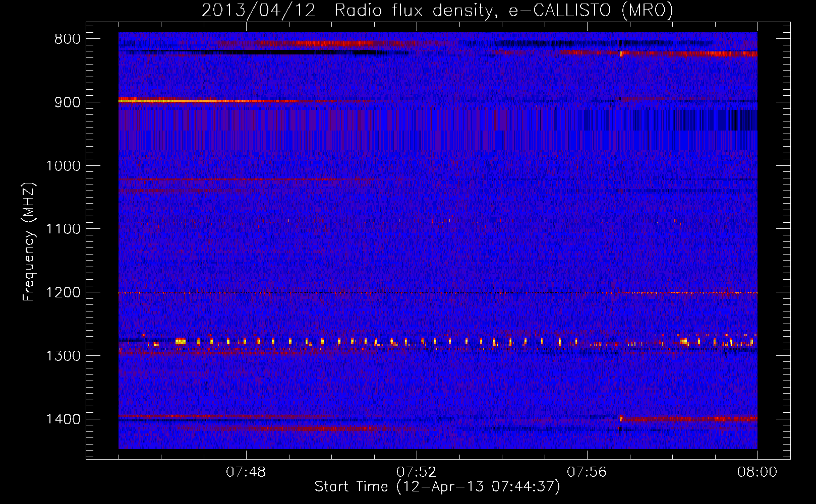The height and width of the screenshot is (504, 816).
Task: Click the thin horizontal line at 1200 MHz
Action: coord(438,292)
